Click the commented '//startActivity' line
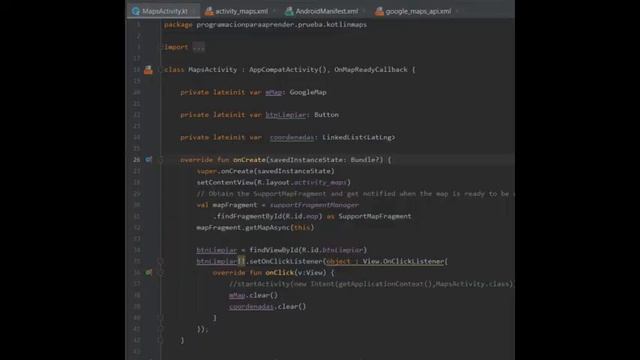 point(371,284)
